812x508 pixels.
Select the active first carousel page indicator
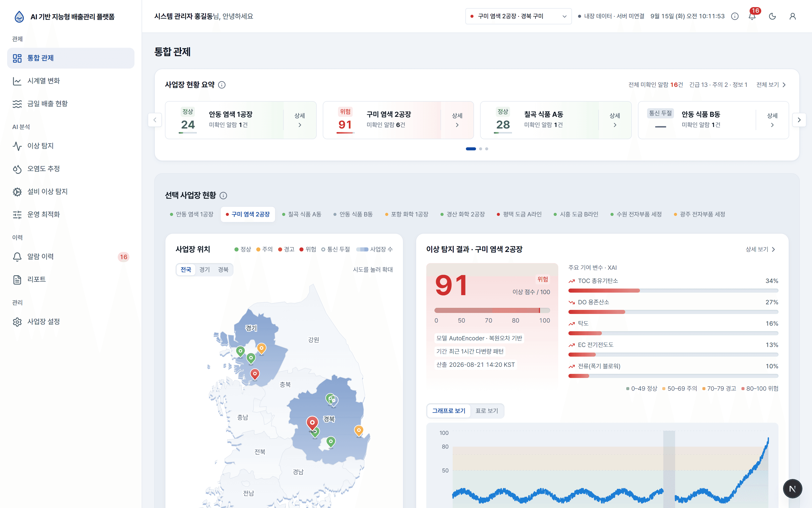point(471,149)
